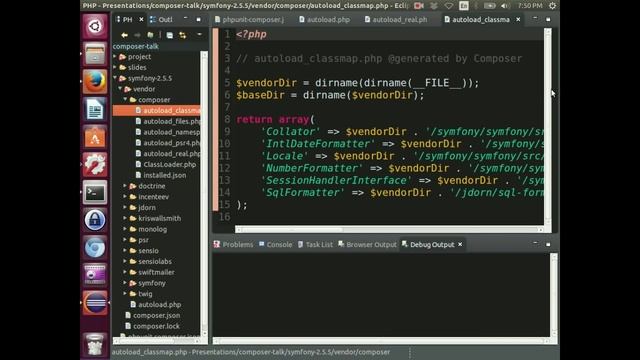Open the Problems view tab
Image resolution: width=640 pixels, height=360 pixels.
[x=233, y=244]
